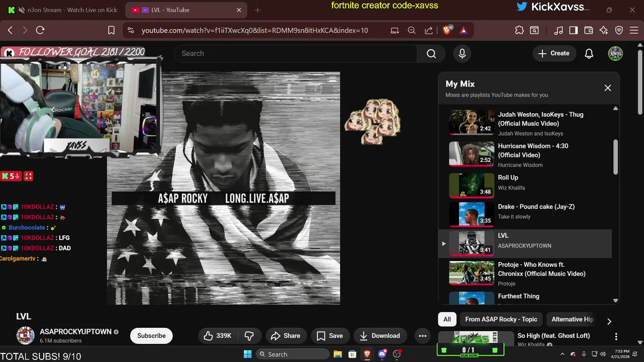Click the YouTube search input field
The width and height of the screenshot is (644, 362).
pyautogui.click(x=296, y=53)
